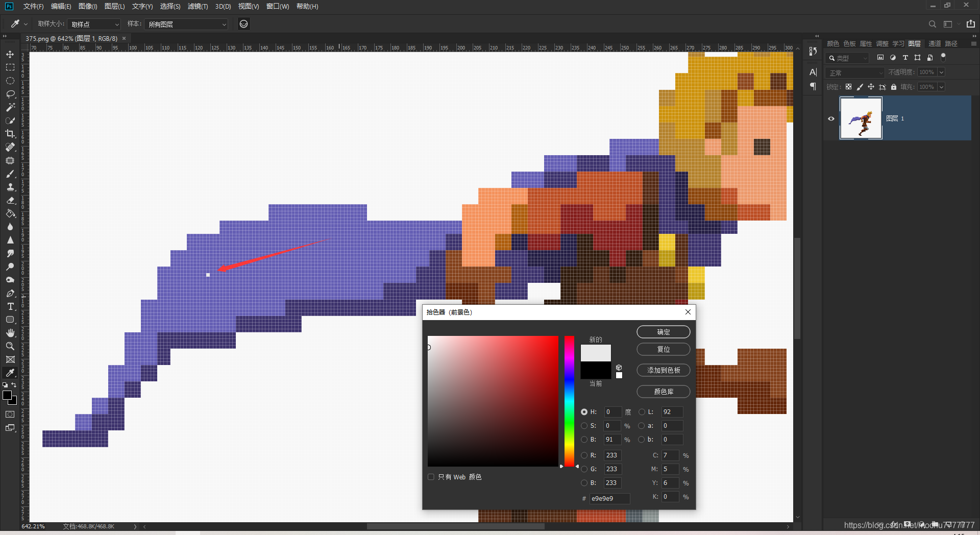Close the 375.png document tab
The image size is (980, 535).
pos(124,38)
